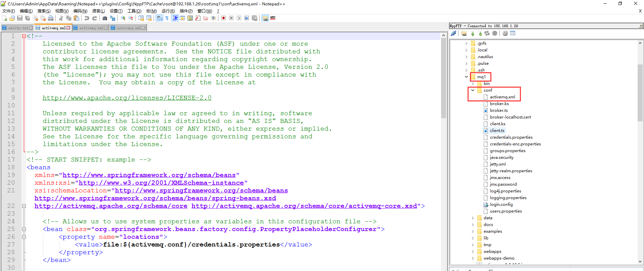Click the NppFTP upload file icon
This screenshot has height=271, width=644.
click(480, 33)
